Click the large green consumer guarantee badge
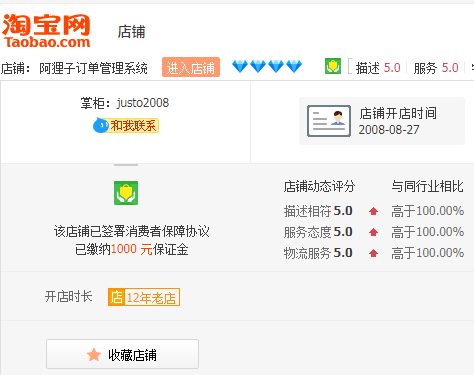This screenshot has height=375, width=474. pyautogui.click(x=126, y=193)
